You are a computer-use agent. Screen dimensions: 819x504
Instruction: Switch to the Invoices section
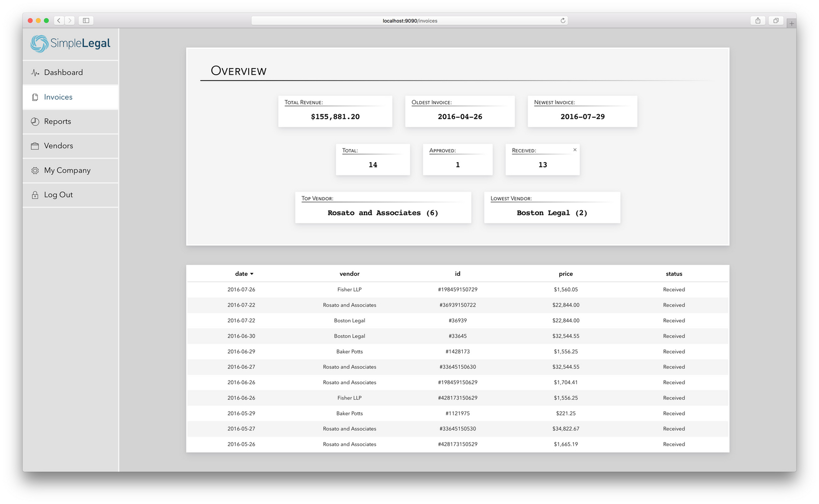58,97
